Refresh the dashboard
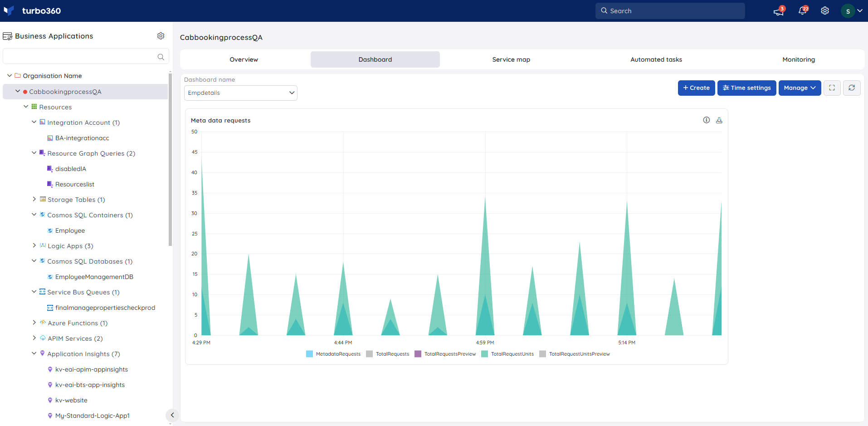Image resolution: width=868 pixels, height=426 pixels. 852,88
